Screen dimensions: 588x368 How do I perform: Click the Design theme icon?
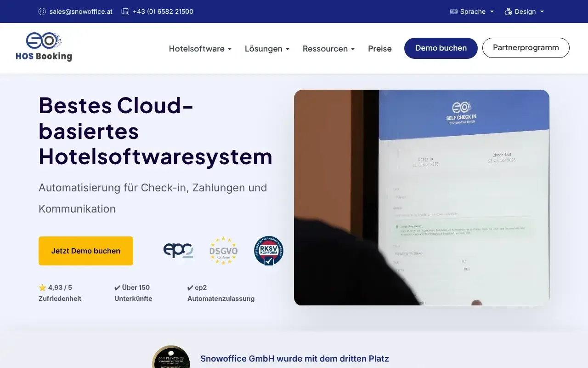pos(508,11)
